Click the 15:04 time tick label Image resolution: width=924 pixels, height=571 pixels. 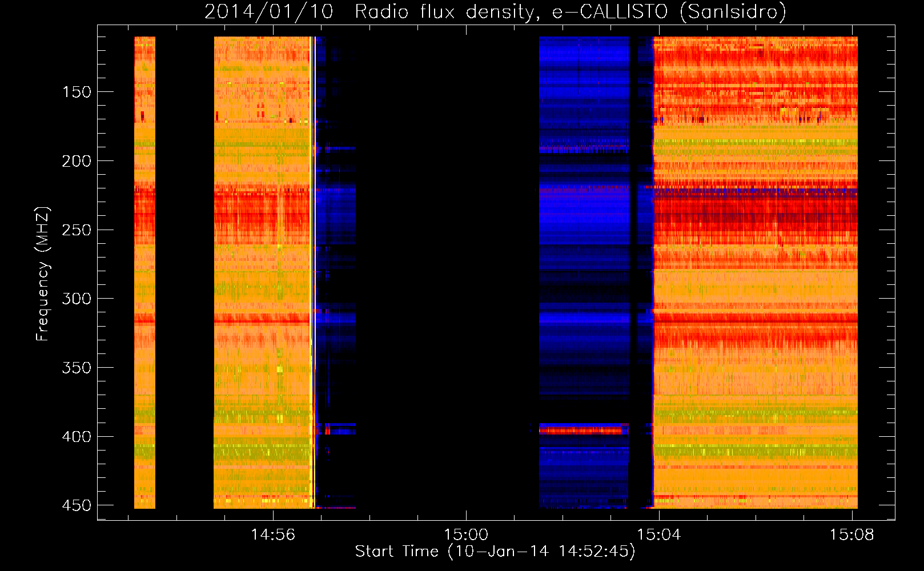point(659,534)
